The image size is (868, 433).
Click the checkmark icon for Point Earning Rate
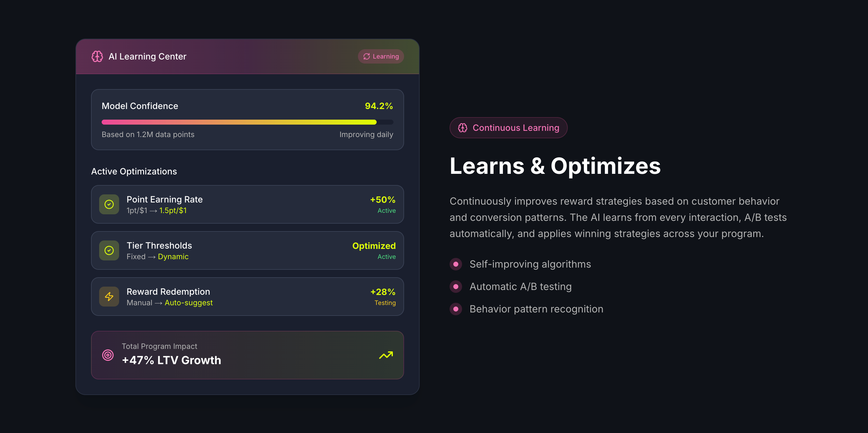point(109,204)
